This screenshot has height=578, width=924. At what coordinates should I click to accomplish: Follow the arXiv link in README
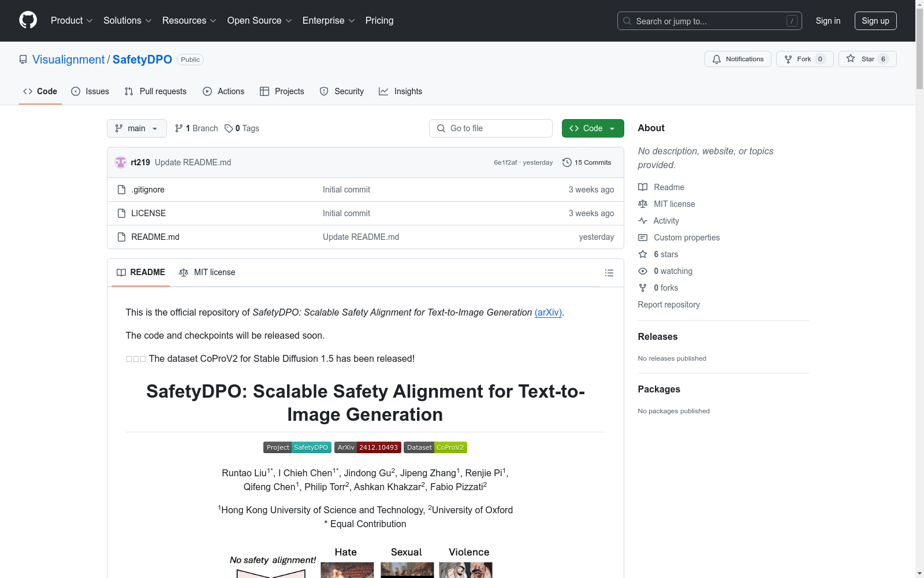click(548, 312)
